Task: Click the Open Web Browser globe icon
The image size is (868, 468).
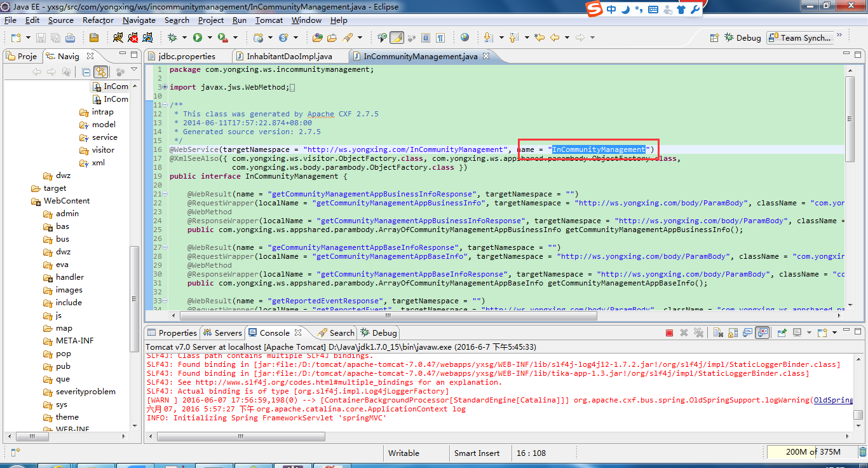Action: pos(465,37)
